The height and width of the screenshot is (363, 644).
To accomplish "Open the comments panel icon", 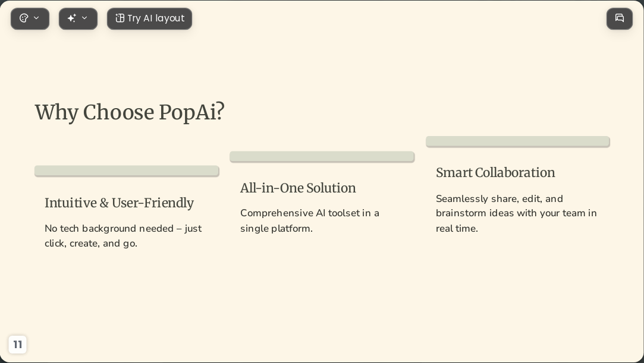I will (x=620, y=18).
